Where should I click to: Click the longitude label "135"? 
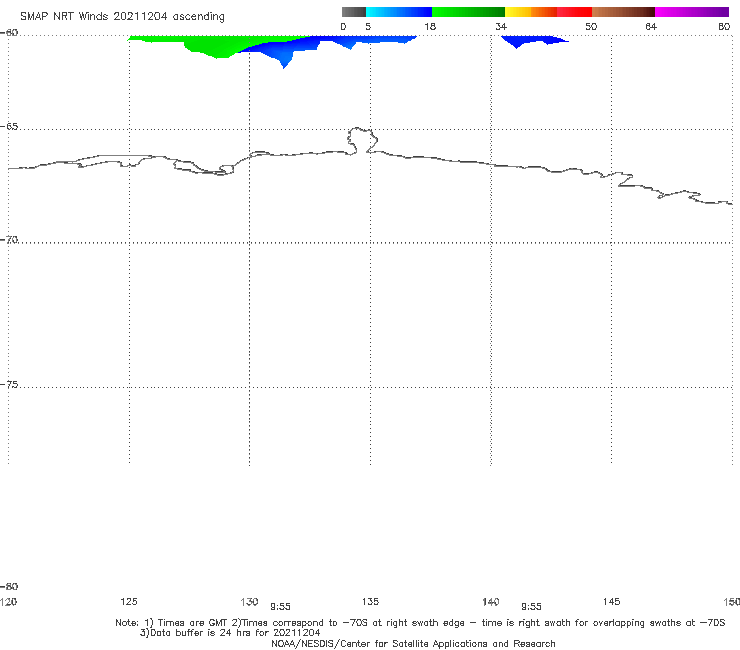click(x=370, y=601)
